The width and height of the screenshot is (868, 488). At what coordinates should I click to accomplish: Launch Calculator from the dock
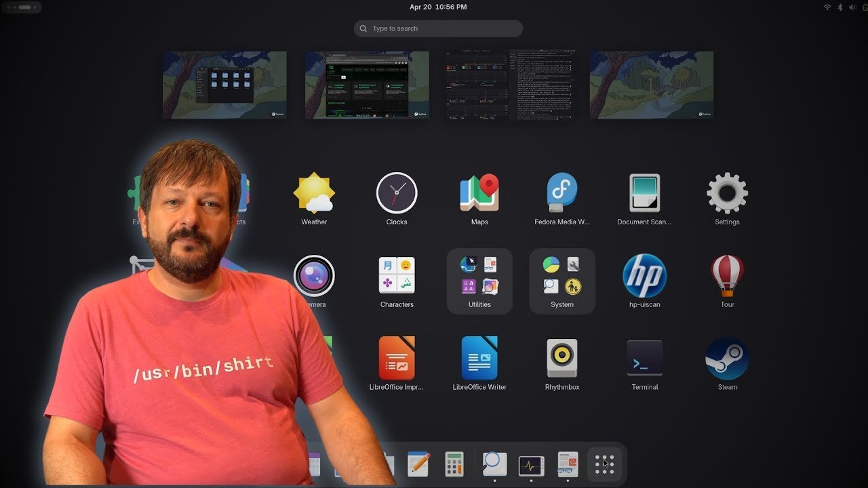coord(454,464)
